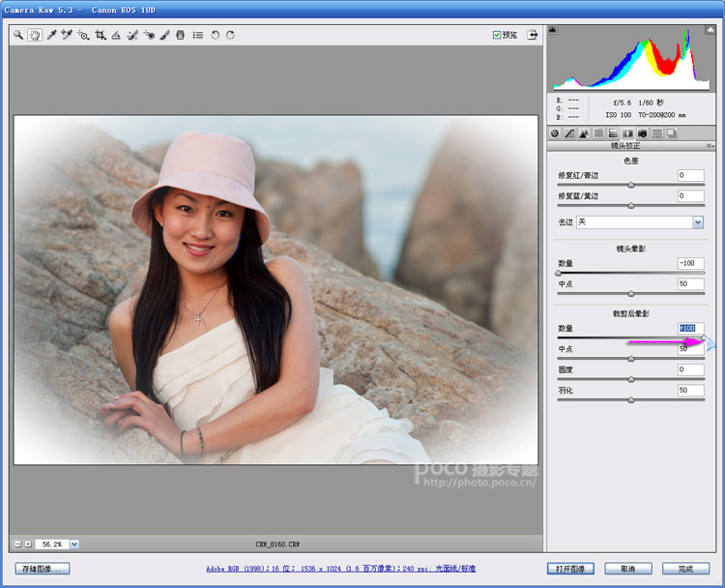Click the 存储图像 save image button

(x=43, y=569)
